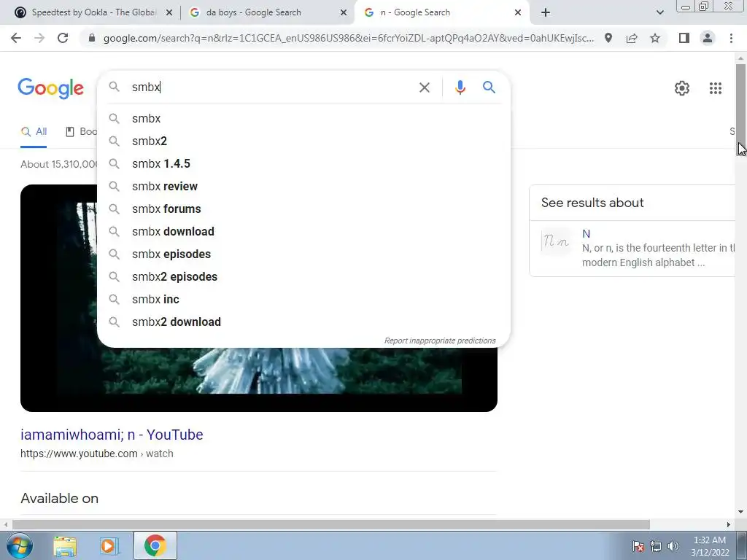Choose the 'smbx2 episodes' suggestion
The image size is (747, 560).
304,276
